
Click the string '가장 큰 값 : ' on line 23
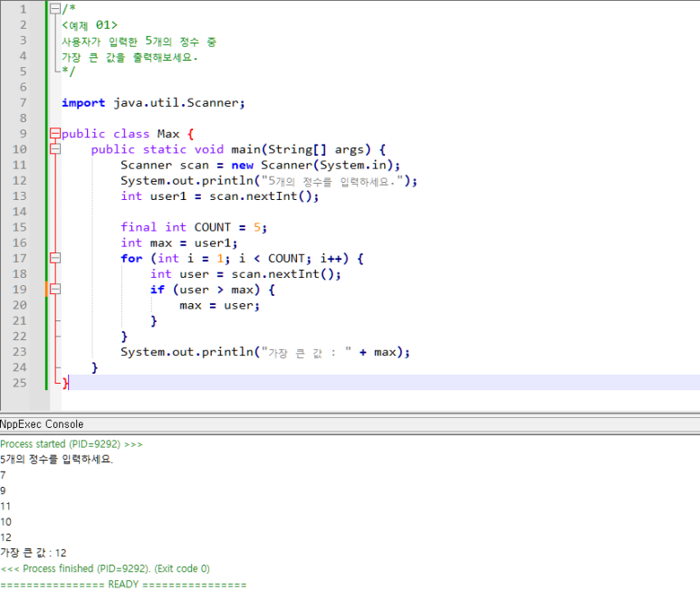tap(306, 353)
